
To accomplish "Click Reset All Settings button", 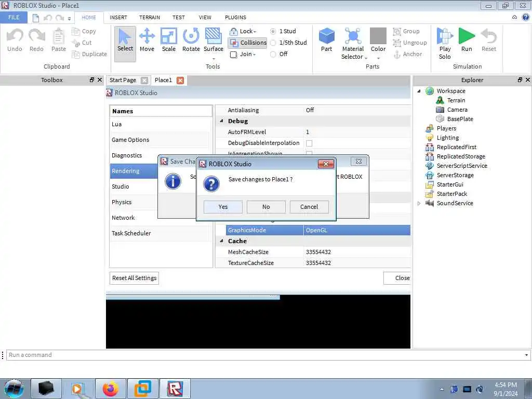I will [134, 278].
